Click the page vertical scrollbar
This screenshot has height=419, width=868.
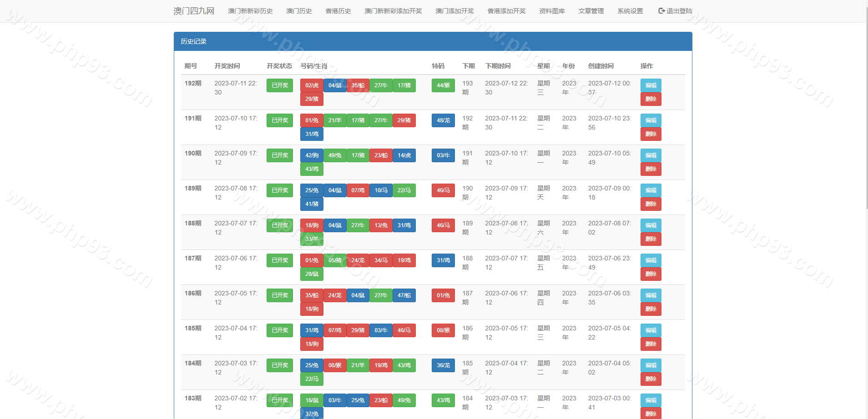pyautogui.click(x=865, y=182)
